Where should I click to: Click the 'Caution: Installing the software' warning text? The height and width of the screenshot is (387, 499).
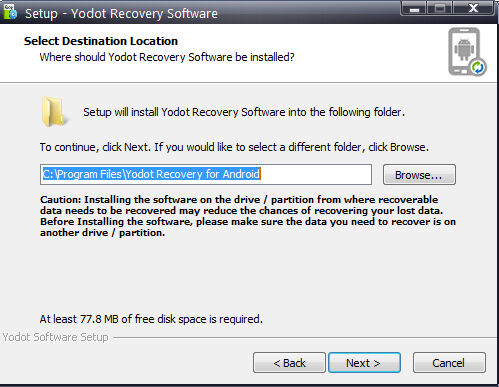tap(248, 216)
